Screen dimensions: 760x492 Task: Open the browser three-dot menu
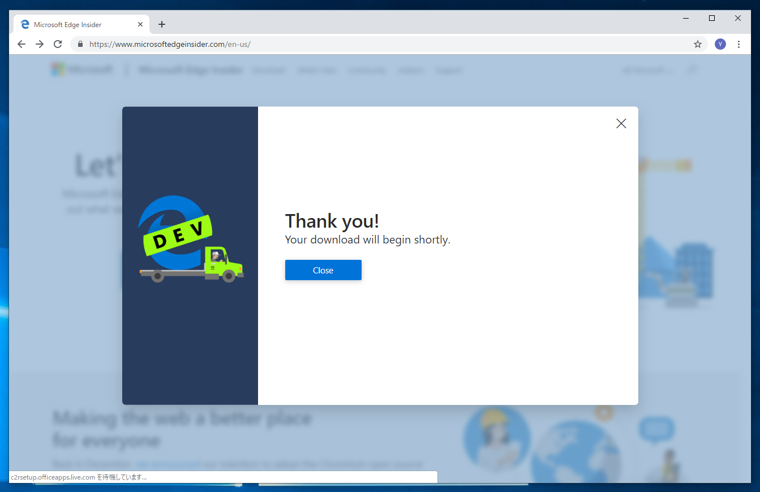pyautogui.click(x=739, y=44)
